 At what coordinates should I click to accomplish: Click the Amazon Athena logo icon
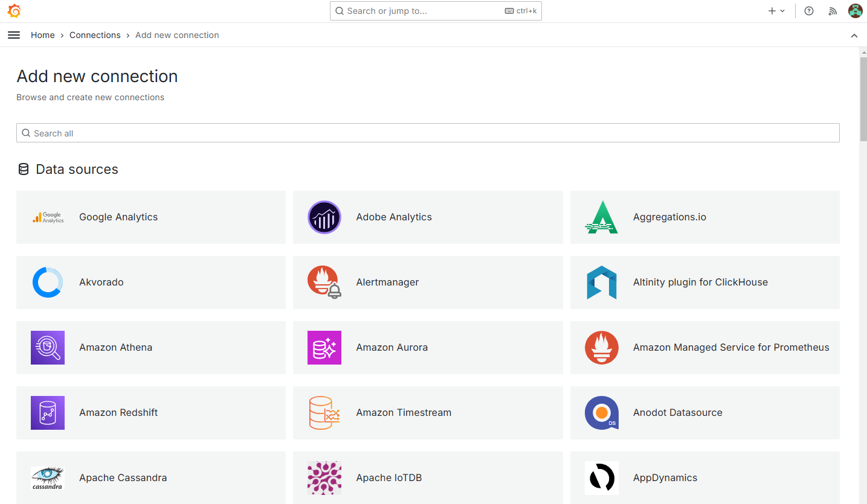pos(48,348)
